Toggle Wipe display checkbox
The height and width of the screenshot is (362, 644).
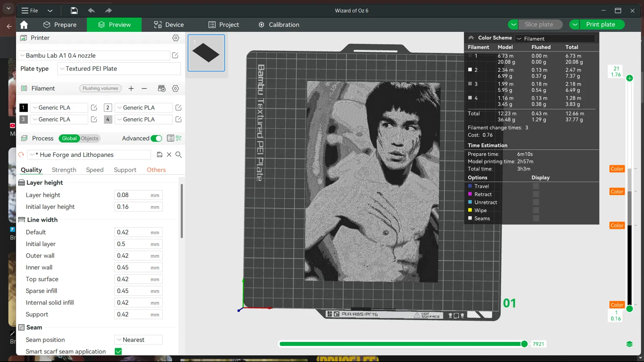tap(536, 210)
